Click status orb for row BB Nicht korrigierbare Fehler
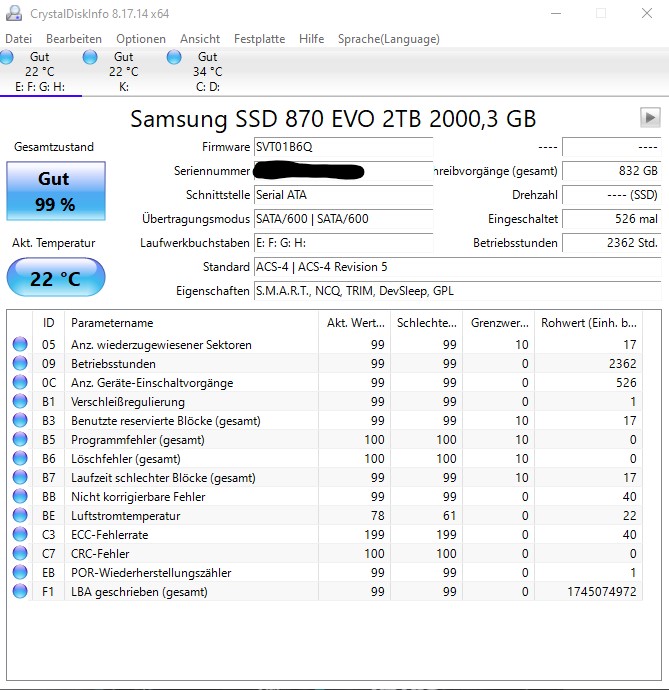669x690 pixels. pos(20,496)
